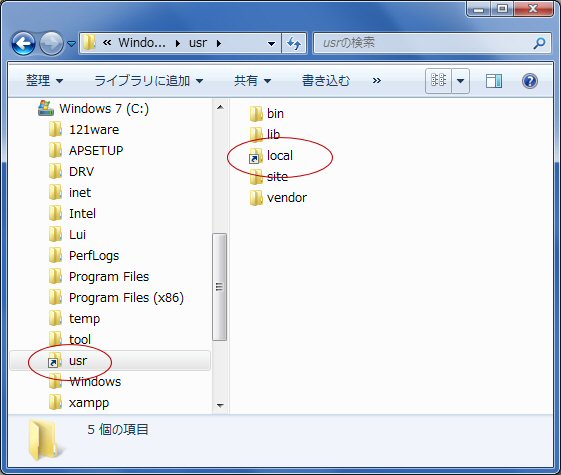Open the recent pages dropdown arrow
The width and height of the screenshot is (561, 475).
click(x=72, y=44)
